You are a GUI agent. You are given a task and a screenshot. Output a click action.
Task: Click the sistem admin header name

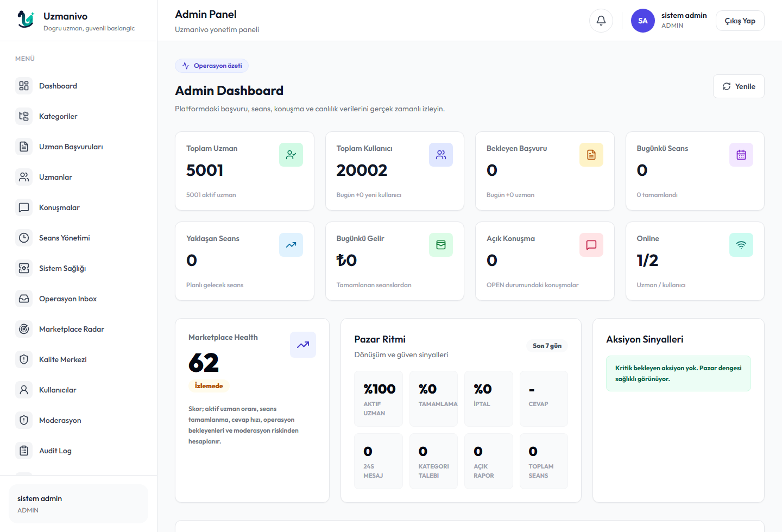click(x=684, y=15)
